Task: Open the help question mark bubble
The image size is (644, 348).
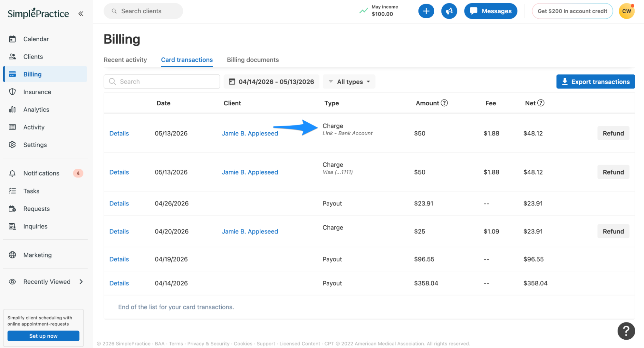Action: 626,331
